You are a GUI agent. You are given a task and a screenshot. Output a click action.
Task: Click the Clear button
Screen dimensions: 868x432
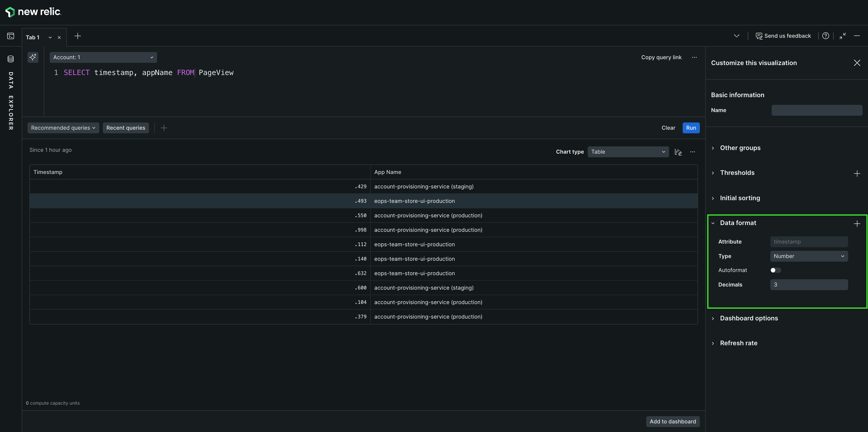click(668, 128)
